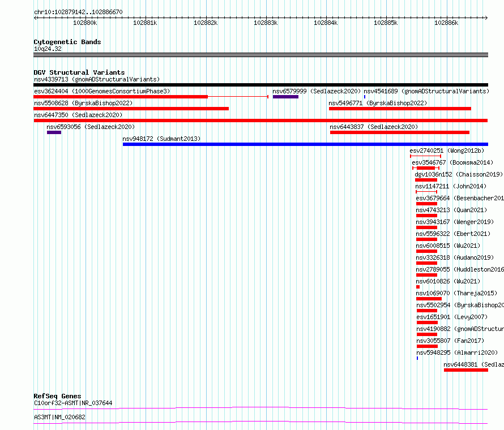Click the 102882k ruler tick label
The image size is (504, 430).
[206, 23]
